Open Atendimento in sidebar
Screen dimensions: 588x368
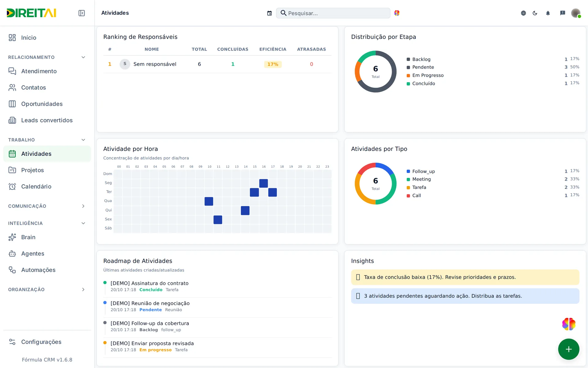(47, 71)
